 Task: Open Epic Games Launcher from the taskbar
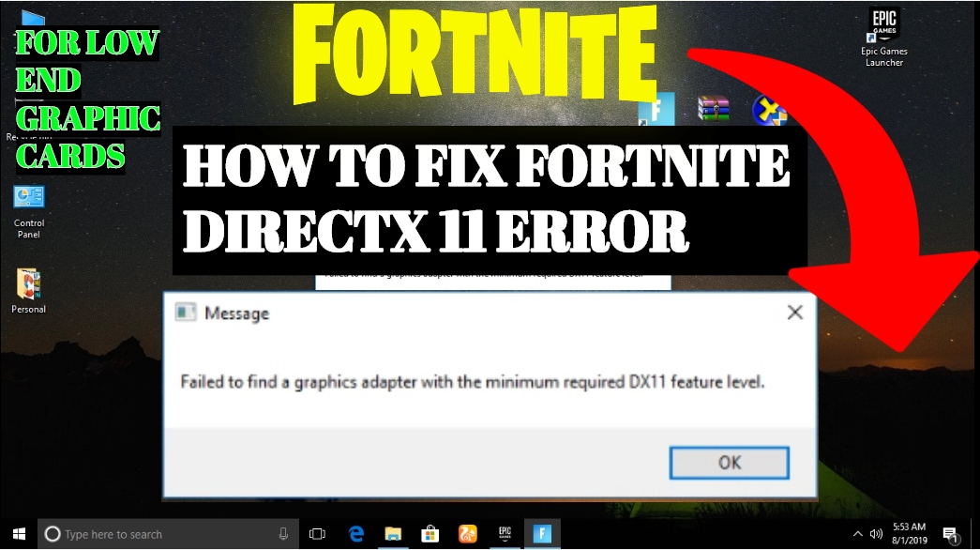505,534
